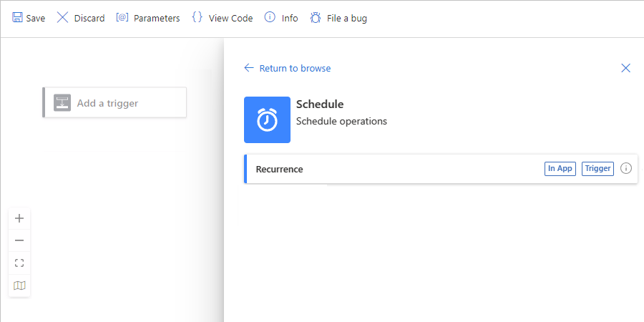Click the Return to browse link
This screenshot has height=322, width=644.
295,68
